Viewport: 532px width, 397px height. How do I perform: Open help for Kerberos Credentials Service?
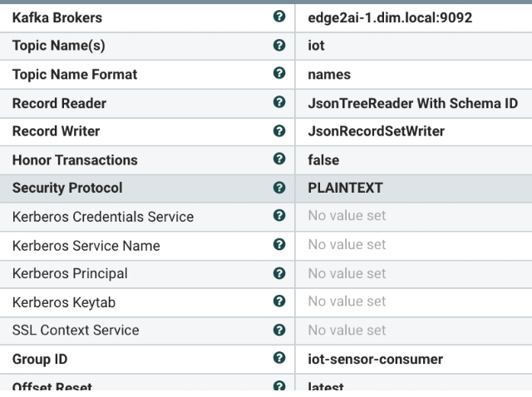279,215
